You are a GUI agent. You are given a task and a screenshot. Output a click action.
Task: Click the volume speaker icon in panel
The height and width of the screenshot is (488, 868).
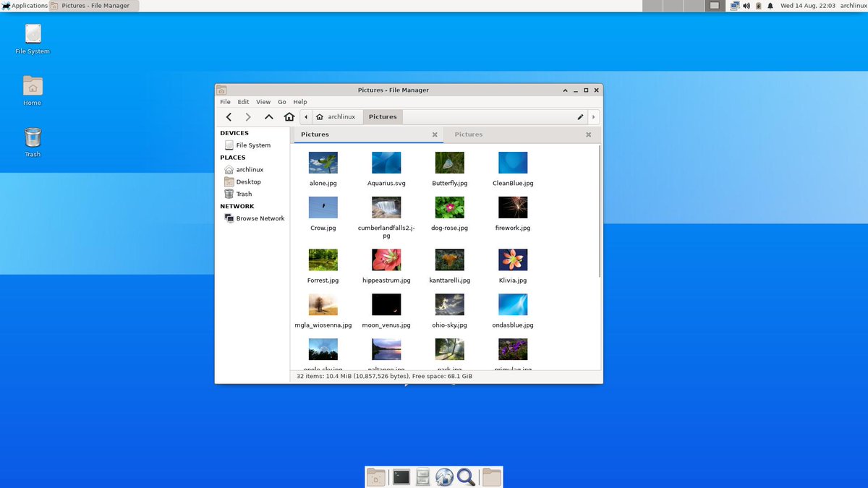coord(746,6)
